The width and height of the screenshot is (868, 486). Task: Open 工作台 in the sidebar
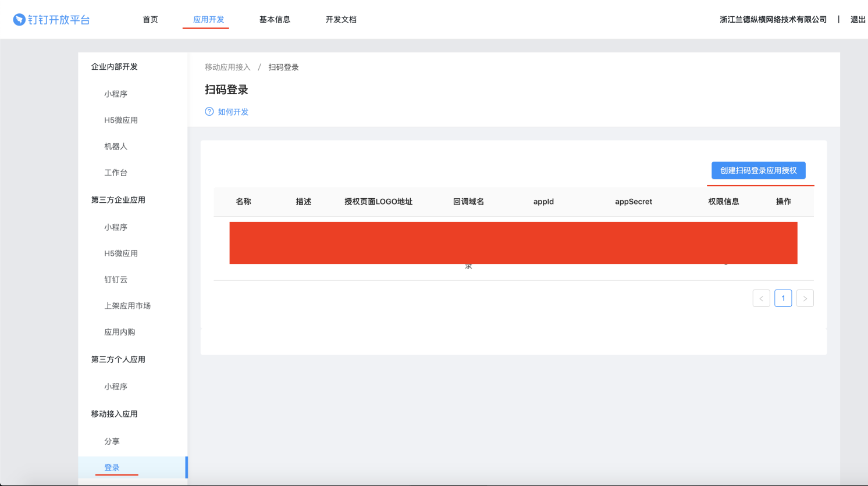click(x=116, y=173)
